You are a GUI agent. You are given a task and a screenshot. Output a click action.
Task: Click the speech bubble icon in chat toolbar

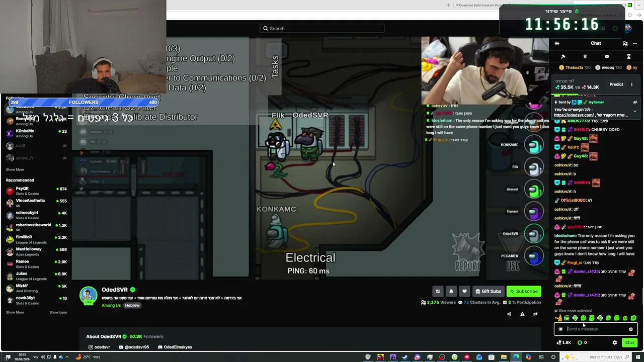[607, 57]
